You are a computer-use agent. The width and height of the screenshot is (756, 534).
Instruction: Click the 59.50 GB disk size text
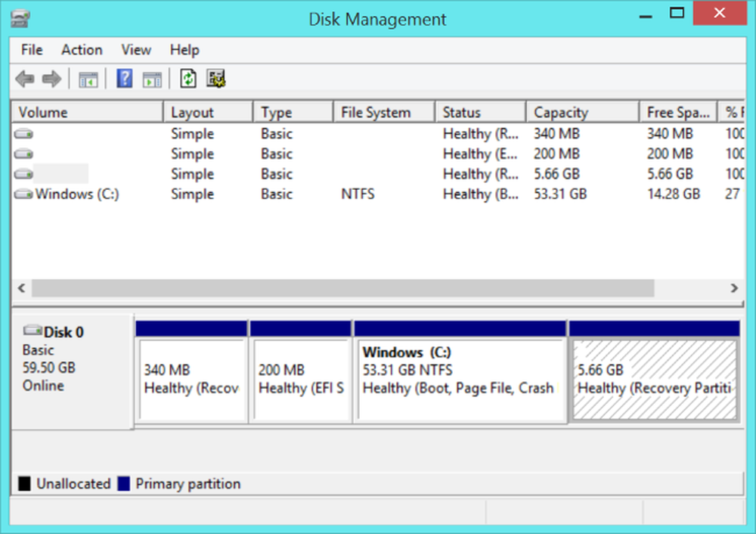(x=48, y=368)
